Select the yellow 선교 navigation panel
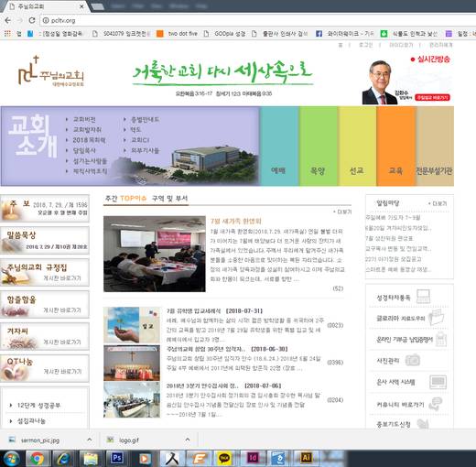 (357, 146)
